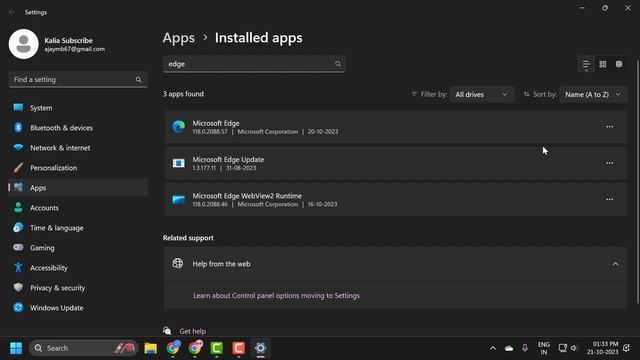Open the green app icon in taskbar
640x360 pixels.
[217, 348]
